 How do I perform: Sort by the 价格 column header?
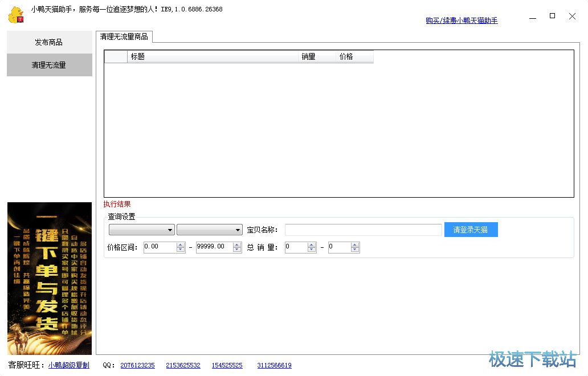pos(353,56)
